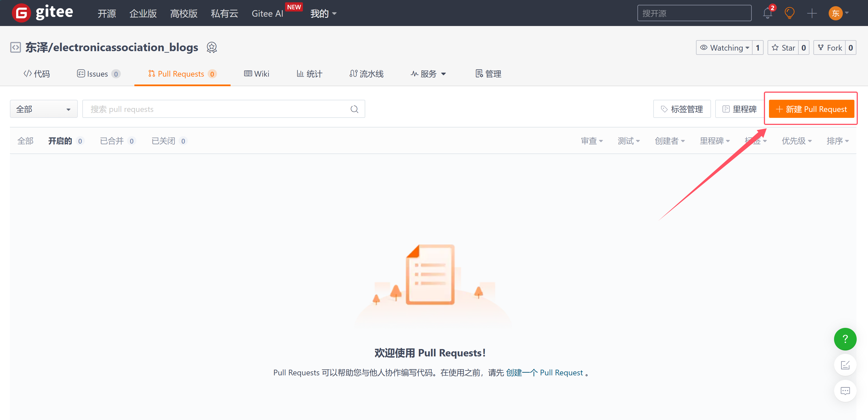Switch to the 代码 tab
Viewport: 868px width, 420px height.
tap(36, 74)
